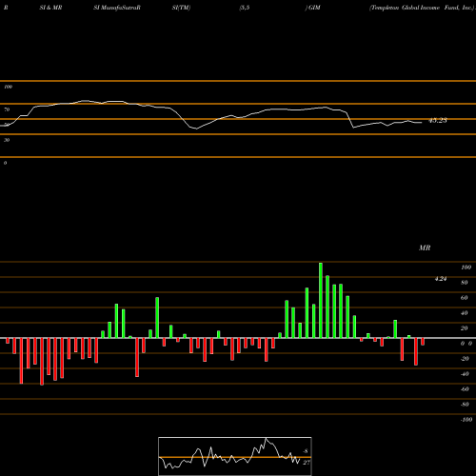Click the '4.24' value under MR
The width and height of the screenshot is (476, 476).
point(441,279)
